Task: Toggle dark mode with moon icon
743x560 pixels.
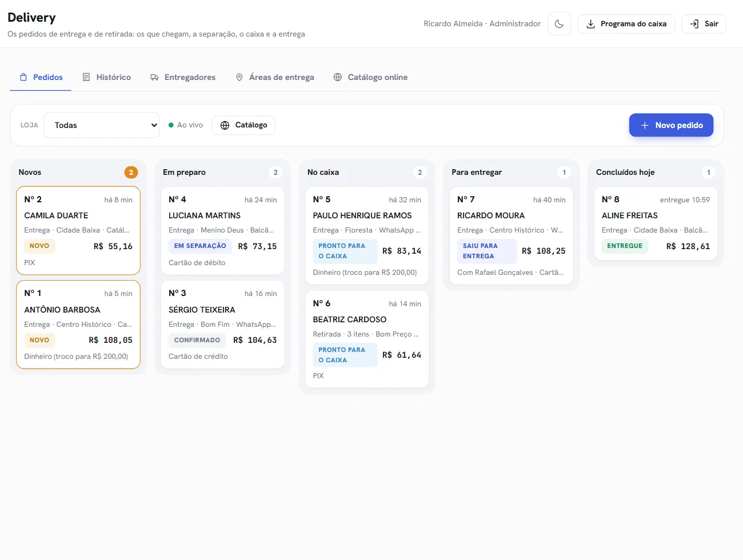Action: coord(559,24)
